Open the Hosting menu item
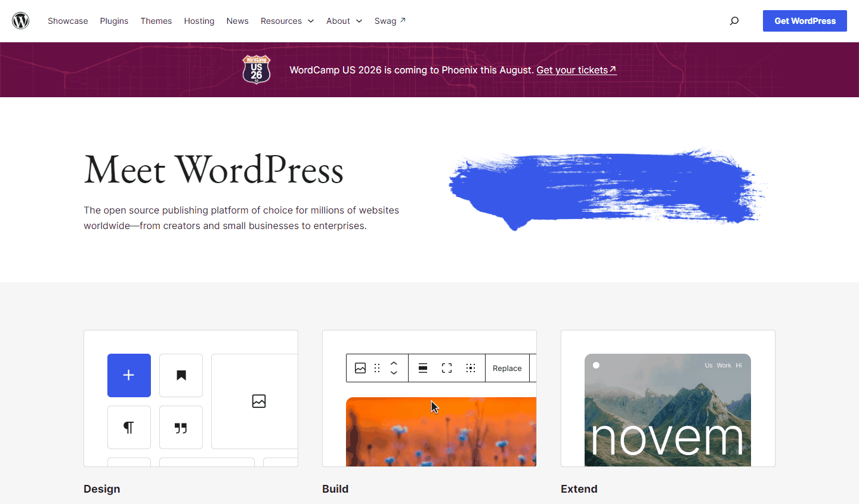859x504 pixels. (x=199, y=21)
